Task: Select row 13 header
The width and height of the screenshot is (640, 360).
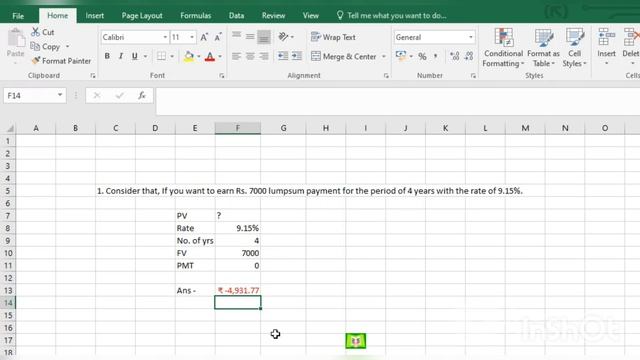Action: (8, 291)
